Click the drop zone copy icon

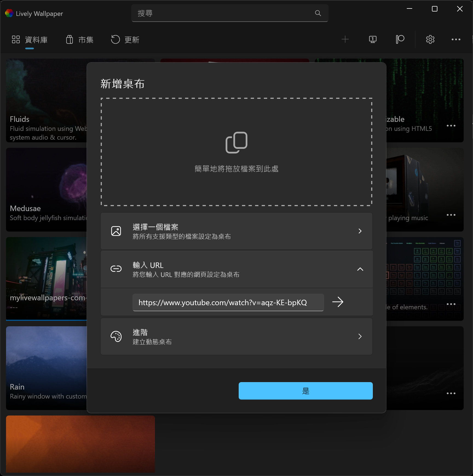point(236,143)
